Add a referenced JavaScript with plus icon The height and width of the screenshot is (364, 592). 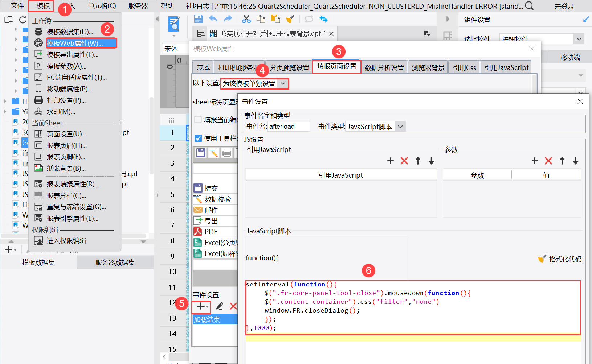391,161
